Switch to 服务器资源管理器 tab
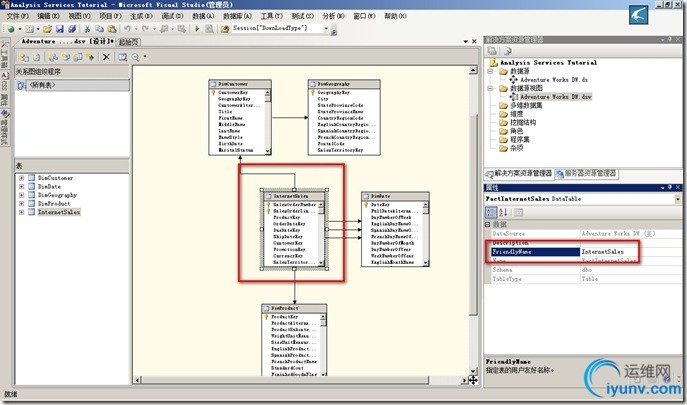 pos(586,174)
